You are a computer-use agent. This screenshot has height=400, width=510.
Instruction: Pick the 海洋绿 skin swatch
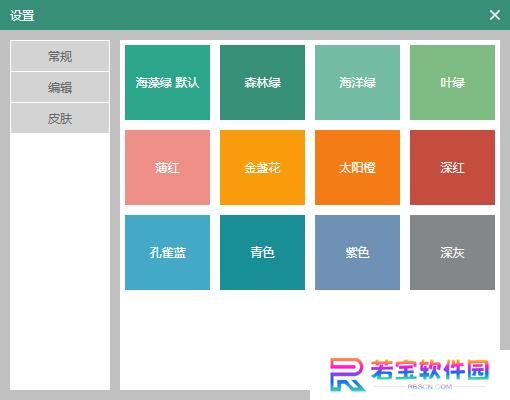click(x=357, y=82)
